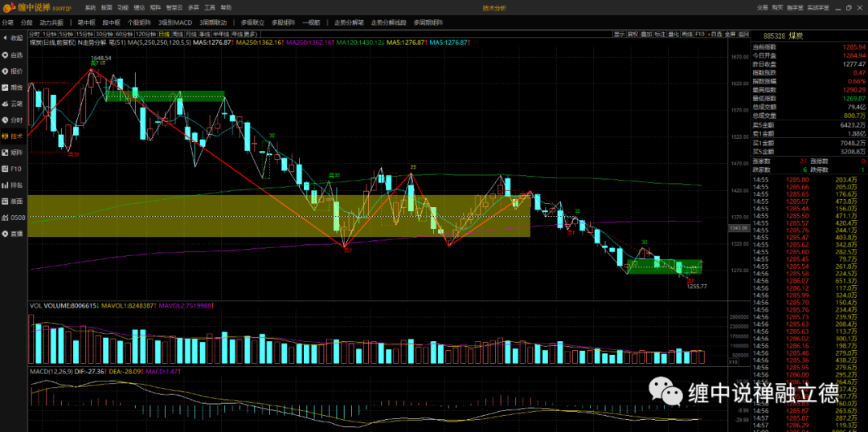Screen dimensions: 868x432
Task: Toggle 3周期联动 in toolbar
Action: point(213,22)
